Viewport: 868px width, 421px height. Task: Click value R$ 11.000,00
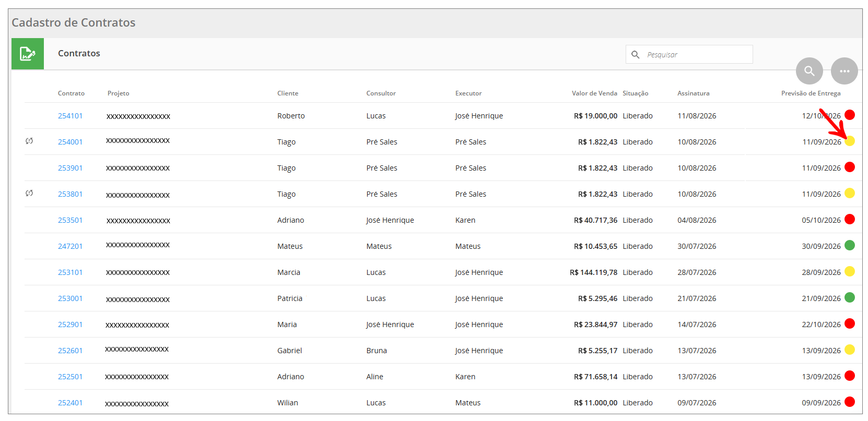595,403
